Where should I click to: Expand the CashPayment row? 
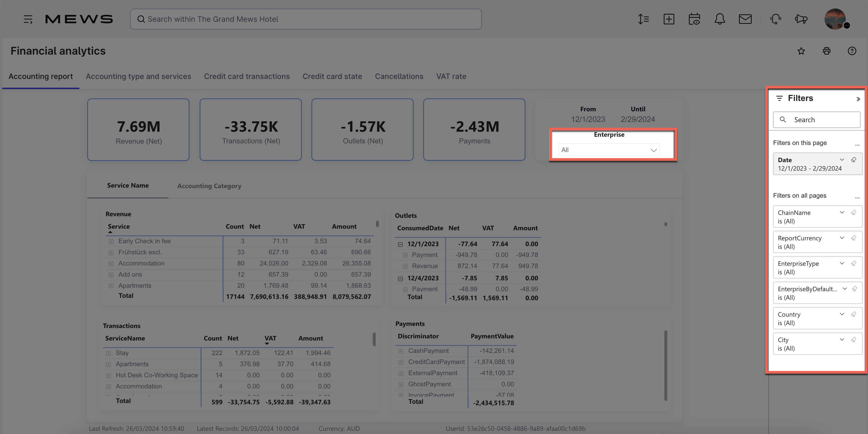tap(401, 351)
